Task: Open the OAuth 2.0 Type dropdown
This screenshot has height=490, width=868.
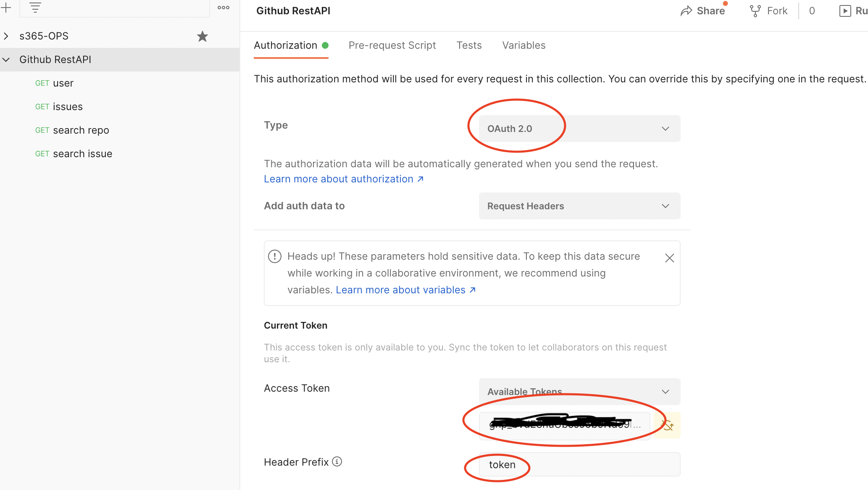Action: 579,129
